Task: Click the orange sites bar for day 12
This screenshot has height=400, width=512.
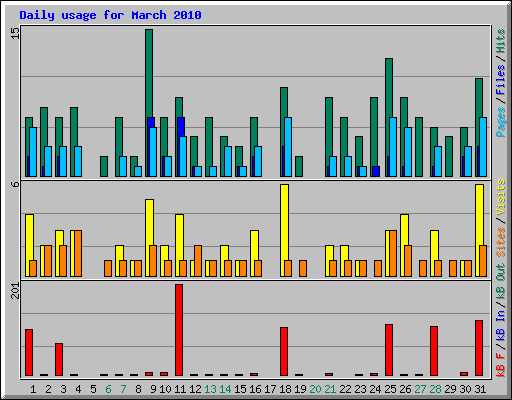Action: [198, 261]
